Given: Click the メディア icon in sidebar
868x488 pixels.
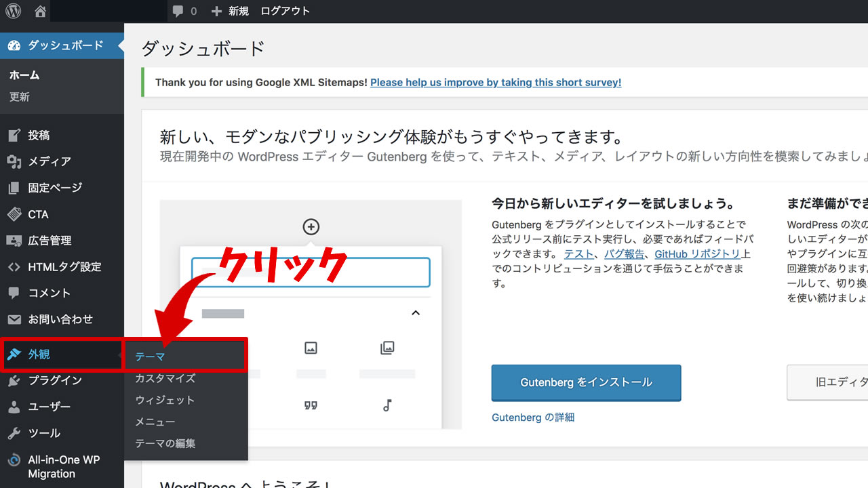Looking at the screenshot, I should (14, 161).
